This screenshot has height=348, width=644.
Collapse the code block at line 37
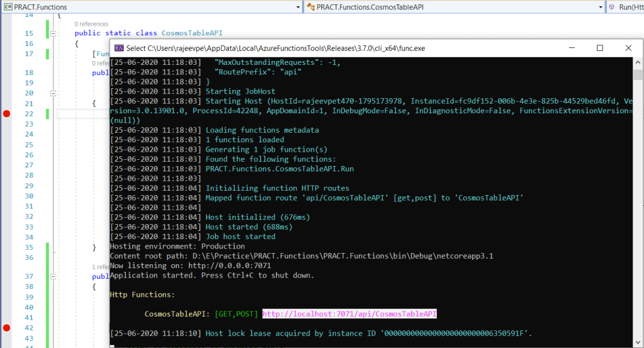pos(54,276)
